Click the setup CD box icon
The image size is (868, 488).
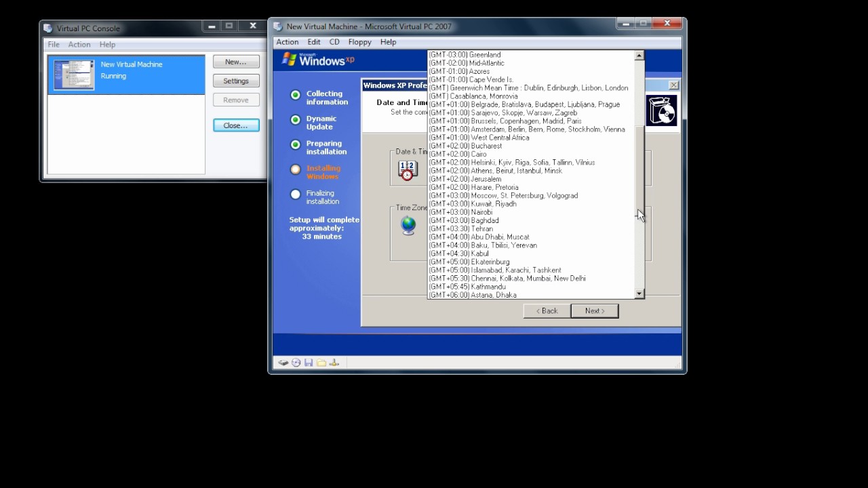[x=661, y=110]
